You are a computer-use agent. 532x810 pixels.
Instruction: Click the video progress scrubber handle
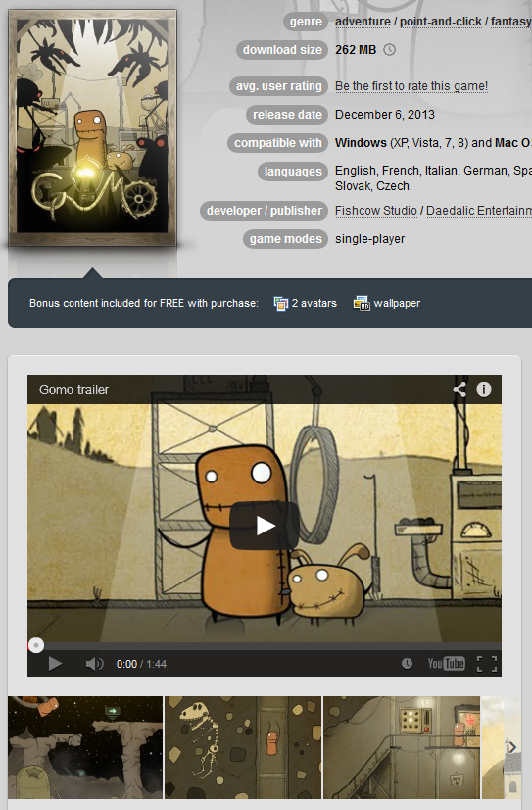36,645
